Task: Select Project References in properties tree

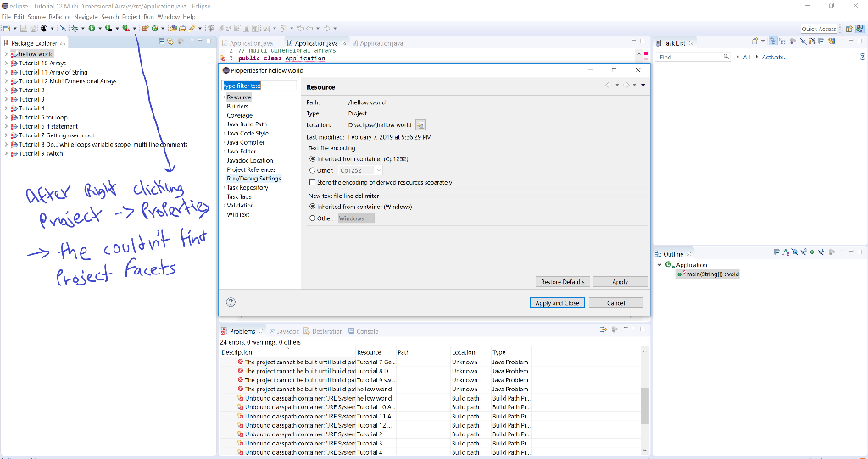Action: [251, 169]
